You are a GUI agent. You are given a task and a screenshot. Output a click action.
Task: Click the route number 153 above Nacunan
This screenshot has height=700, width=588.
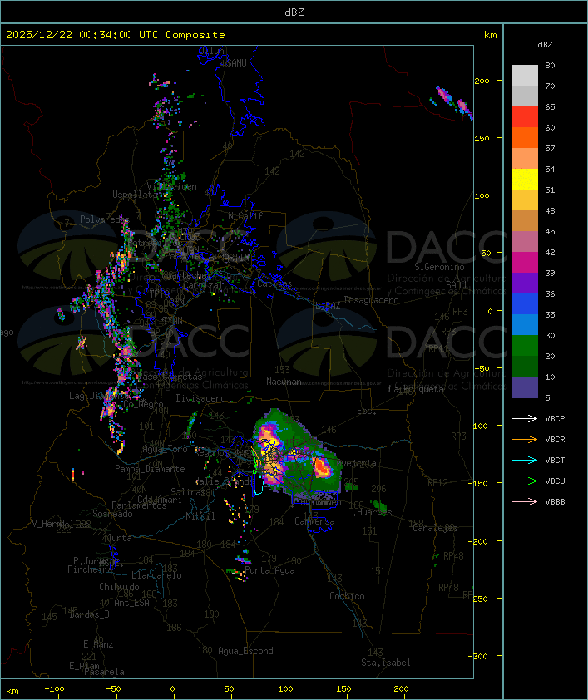[x=282, y=370]
